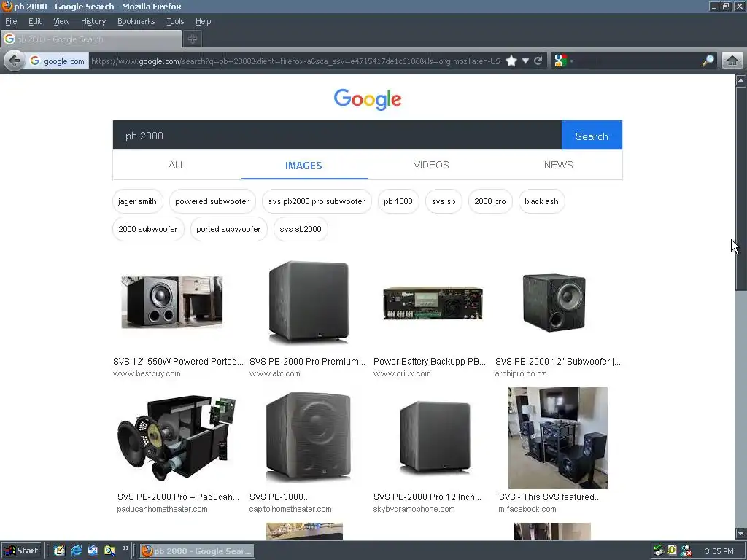Switch to the ALL results tab
The width and height of the screenshot is (747, 560).
tap(177, 165)
